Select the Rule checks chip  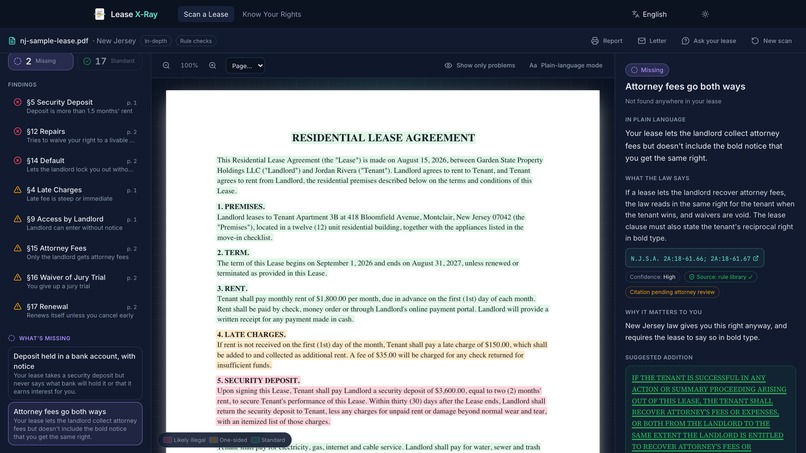click(x=195, y=41)
